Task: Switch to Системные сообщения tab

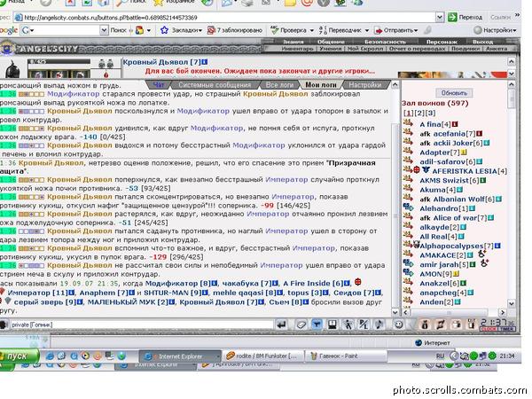Action: point(215,85)
